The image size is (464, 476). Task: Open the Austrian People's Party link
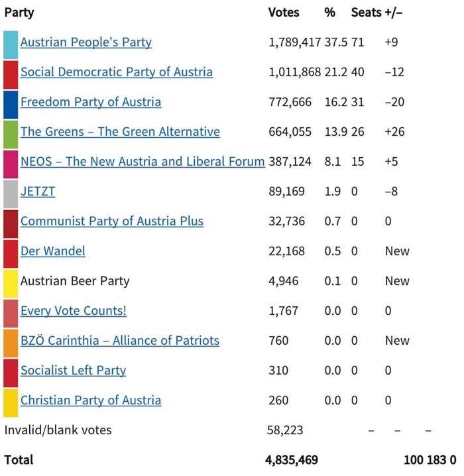[x=86, y=42]
